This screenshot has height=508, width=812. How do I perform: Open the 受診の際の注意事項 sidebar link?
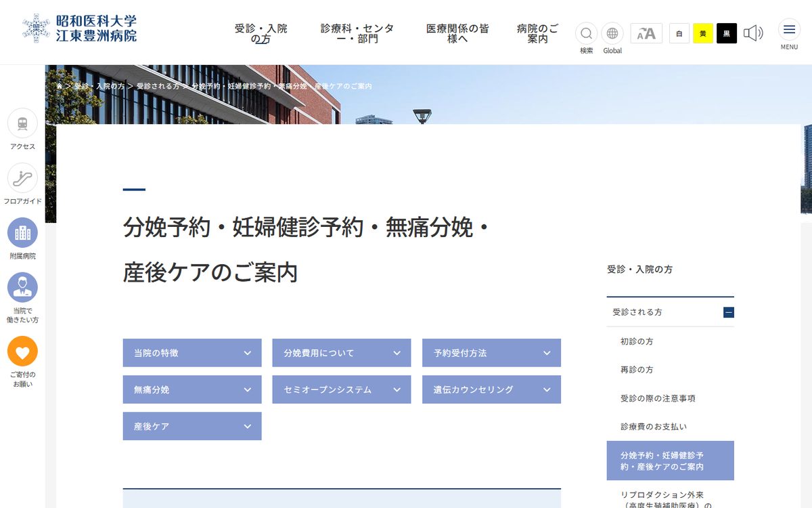coord(658,398)
